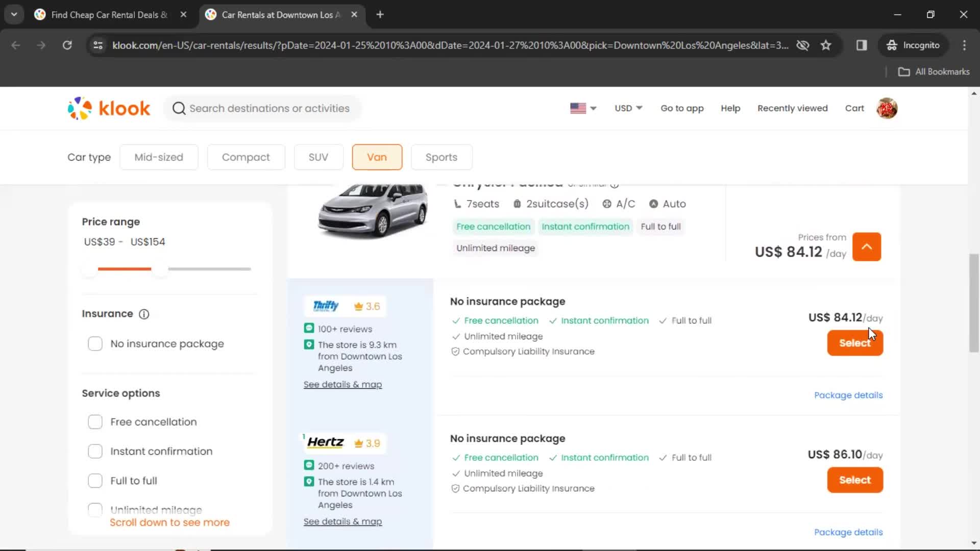Select the Hertz US$ 86.10 offer
The width and height of the screenshot is (980, 551).
pyautogui.click(x=855, y=480)
